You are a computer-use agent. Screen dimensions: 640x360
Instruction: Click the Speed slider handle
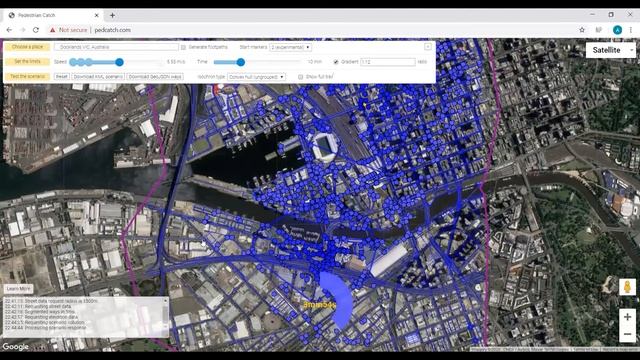pyautogui.click(x=119, y=62)
